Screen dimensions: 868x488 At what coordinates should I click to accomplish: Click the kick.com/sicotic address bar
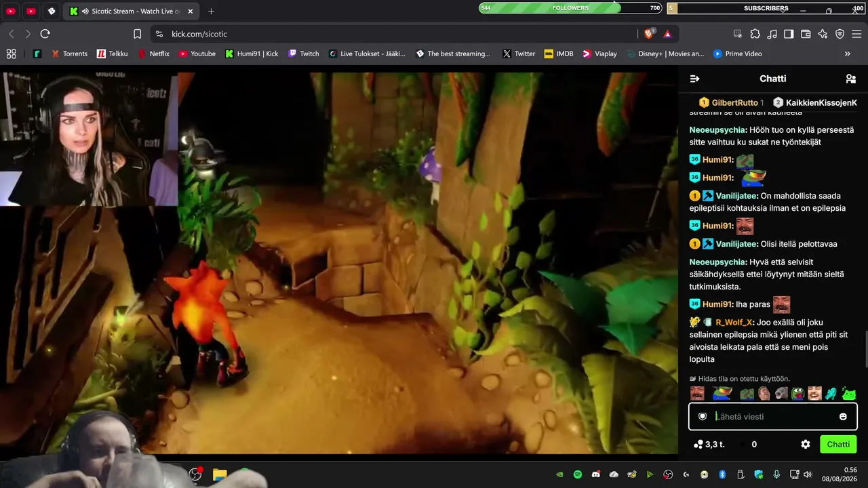393,34
